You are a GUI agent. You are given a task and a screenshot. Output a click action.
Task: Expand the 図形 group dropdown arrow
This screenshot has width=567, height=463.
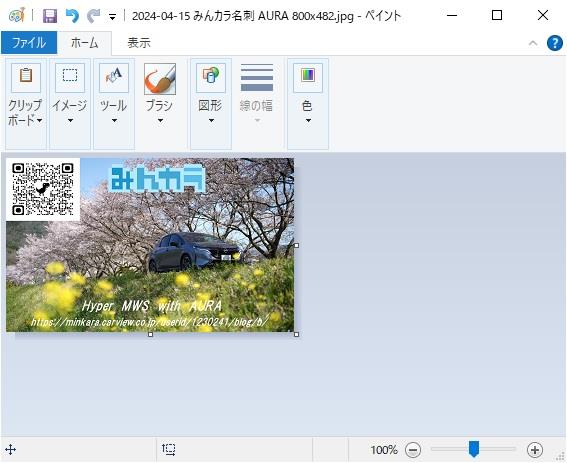tap(211, 120)
